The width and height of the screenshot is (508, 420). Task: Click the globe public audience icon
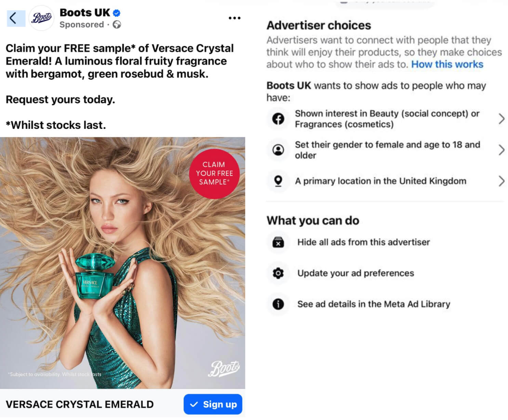click(x=117, y=25)
